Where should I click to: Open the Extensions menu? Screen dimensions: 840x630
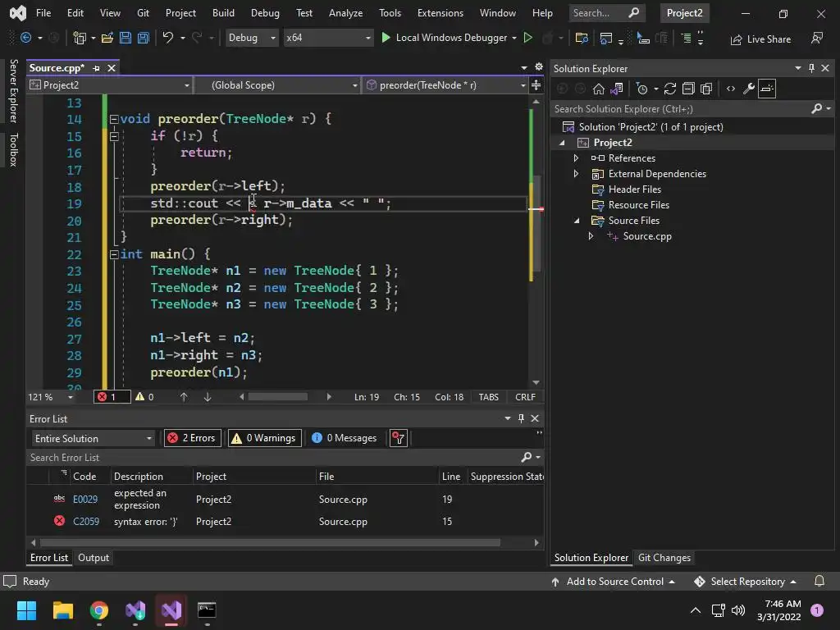(441, 13)
